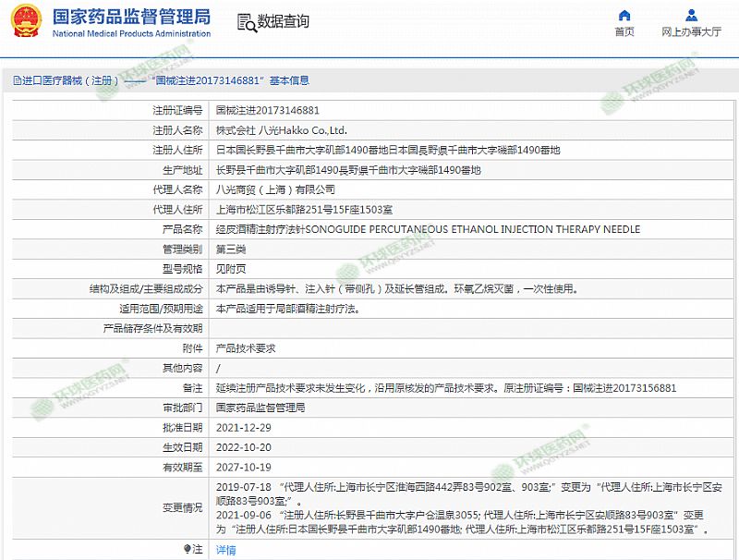Viewport: 739px width, 560px height.
Task: Open the 数据查询 search icon
Action: point(245,22)
